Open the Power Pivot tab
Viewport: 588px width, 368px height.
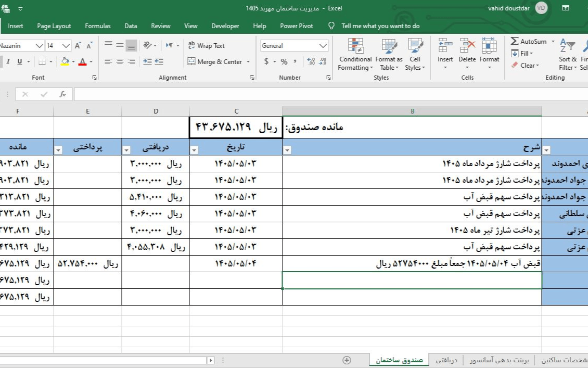pos(296,26)
